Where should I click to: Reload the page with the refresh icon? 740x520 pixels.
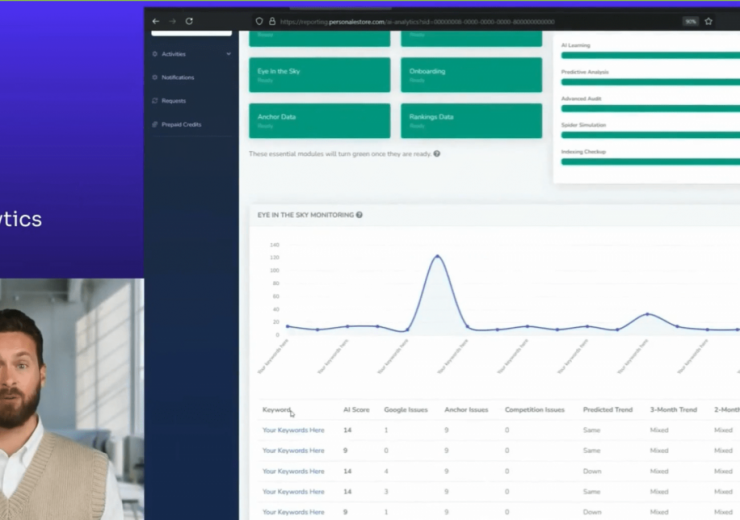[189, 21]
